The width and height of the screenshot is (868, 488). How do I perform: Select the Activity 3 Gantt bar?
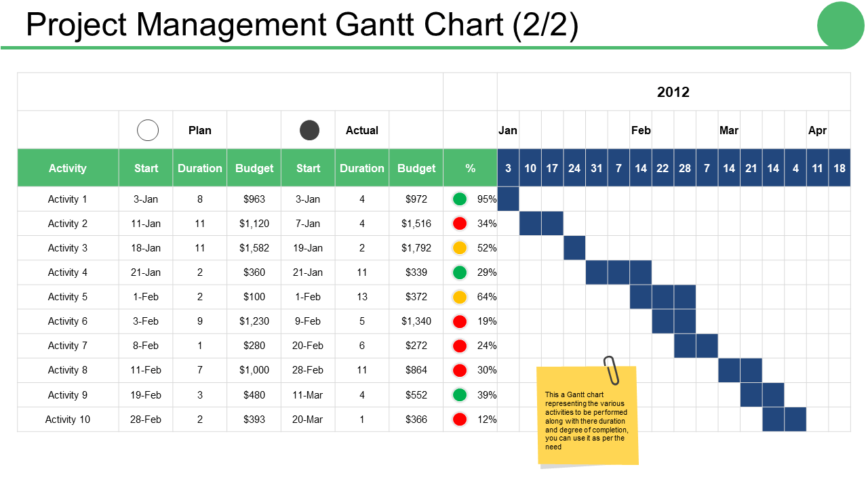[574, 248]
